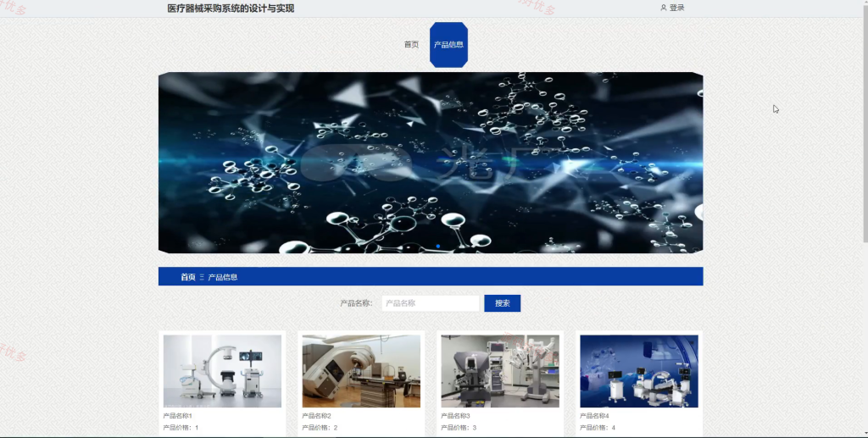This screenshot has width=868, height=438.
Task: Click the molecule banner carousel image
Action: tap(431, 163)
